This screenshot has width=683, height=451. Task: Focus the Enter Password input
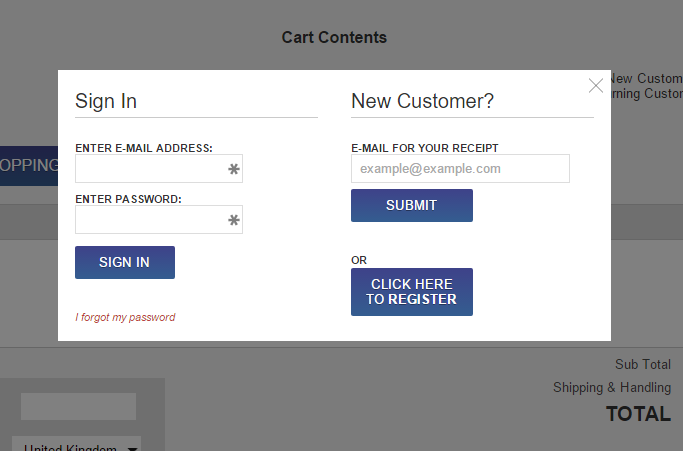(150, 220)
